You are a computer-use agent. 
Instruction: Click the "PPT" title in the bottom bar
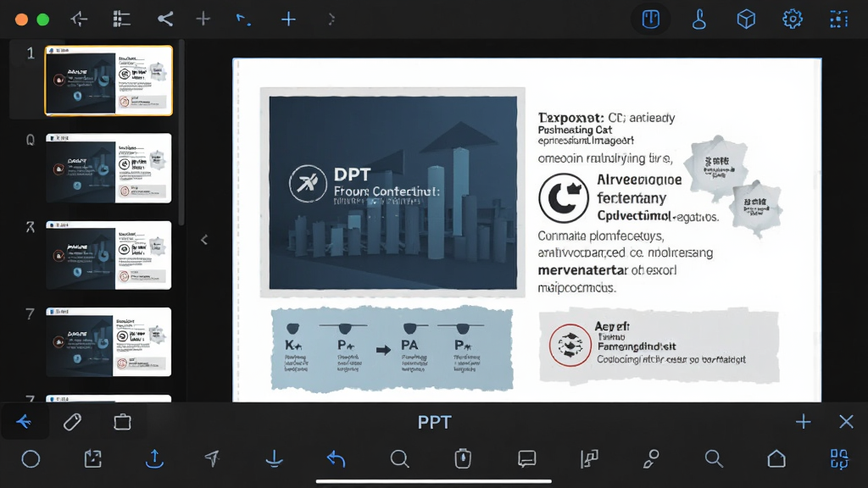tap(435, 422)
